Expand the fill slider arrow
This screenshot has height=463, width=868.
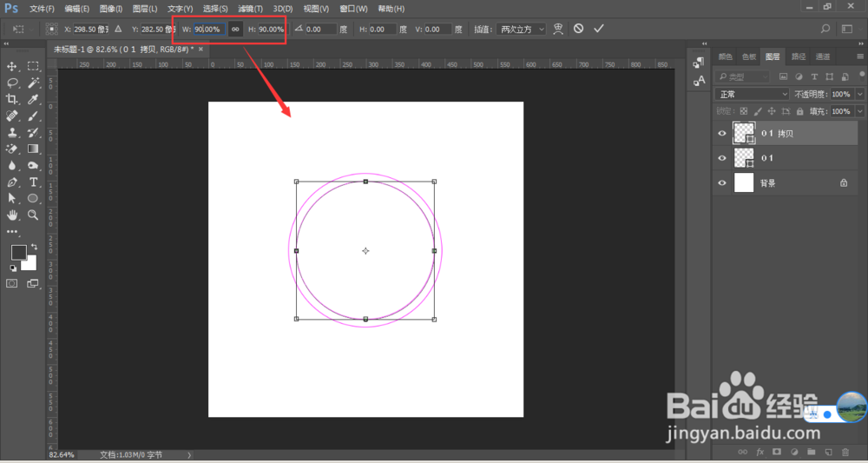pyautogui.click(x=859, y=111)
